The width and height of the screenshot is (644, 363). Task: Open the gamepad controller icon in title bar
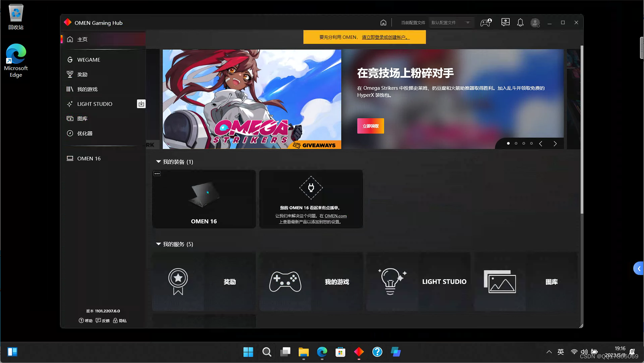pos(486,22)
